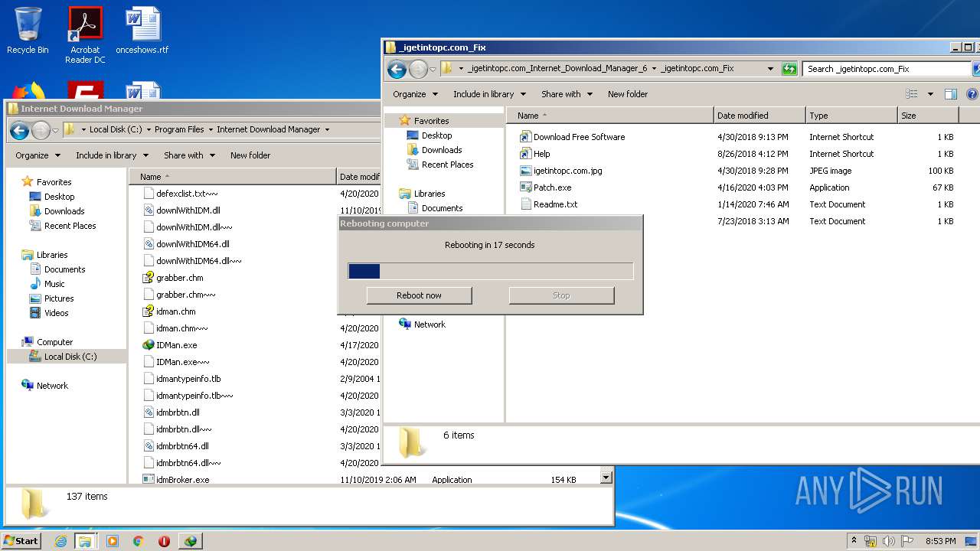
Task: Select downlWithIDM.dll file
Action: coord(188,210)
